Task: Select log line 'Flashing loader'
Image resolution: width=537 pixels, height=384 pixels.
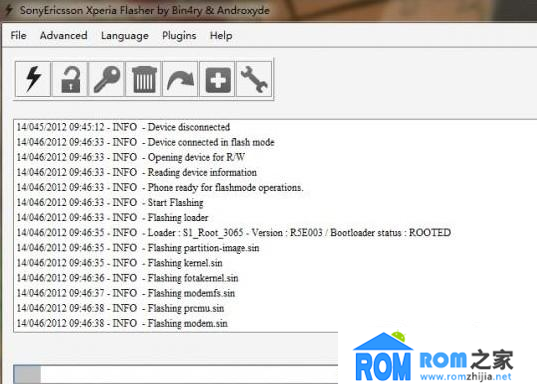Action: (x=112, y=218)
